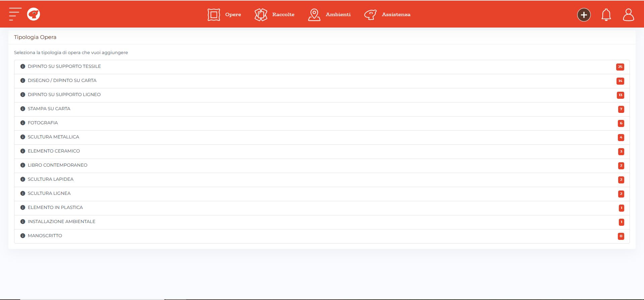Pick ELEMENTO CERAMICO type

[x=322, y=152]
